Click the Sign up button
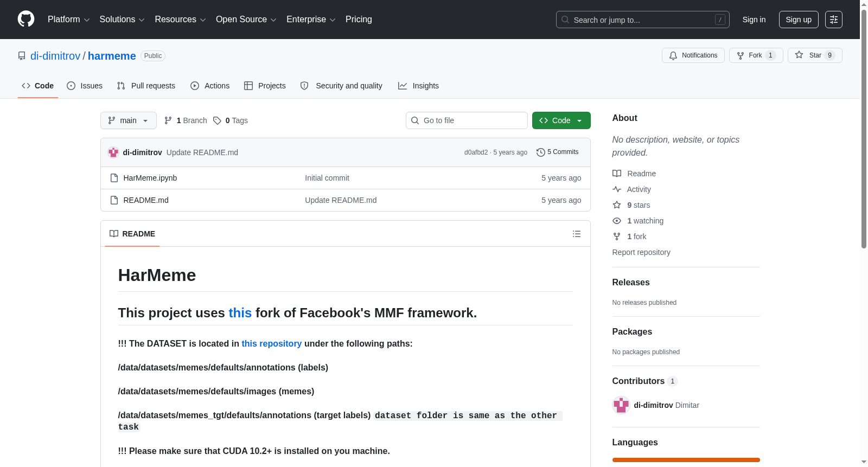This screenshot has width=868, height=467. (799, 20)
